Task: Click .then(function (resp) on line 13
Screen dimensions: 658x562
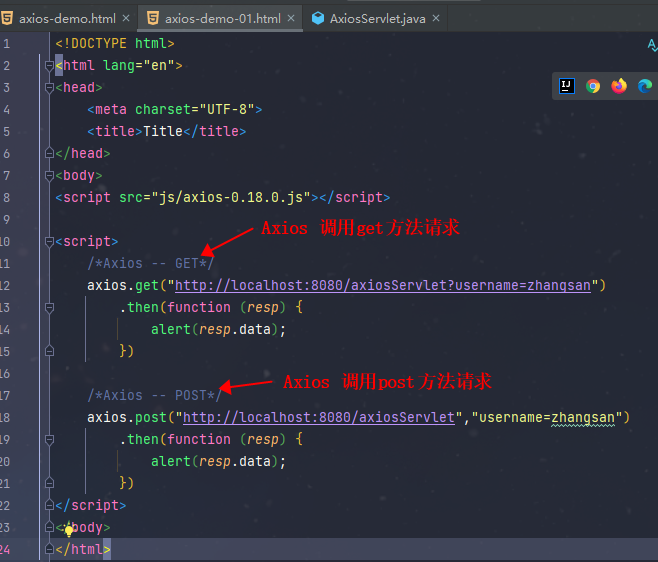Action: click(x=203, y=307)
